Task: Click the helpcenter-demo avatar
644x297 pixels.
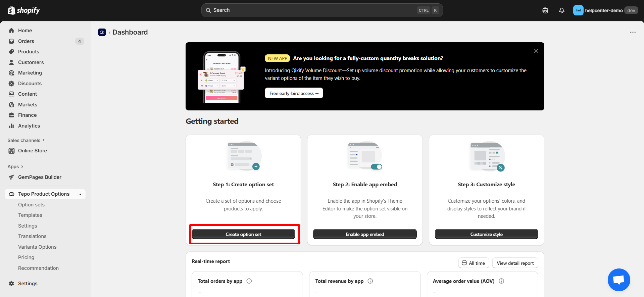Action: coord(578,10)
